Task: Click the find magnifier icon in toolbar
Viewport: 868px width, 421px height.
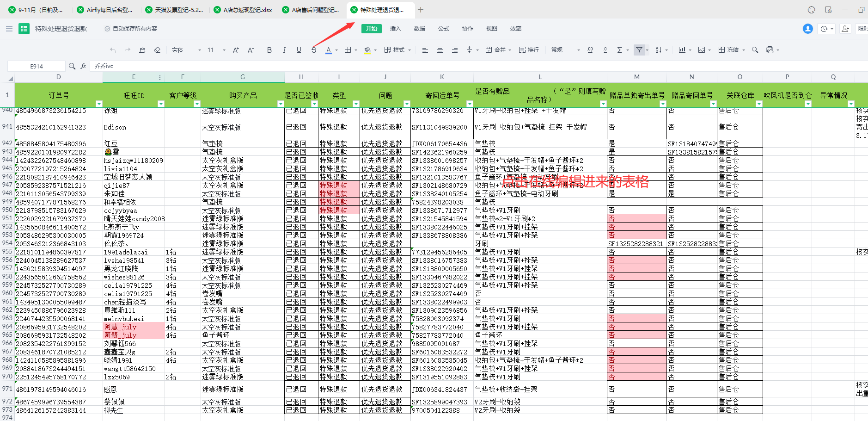Action: [x=755, y=50]
